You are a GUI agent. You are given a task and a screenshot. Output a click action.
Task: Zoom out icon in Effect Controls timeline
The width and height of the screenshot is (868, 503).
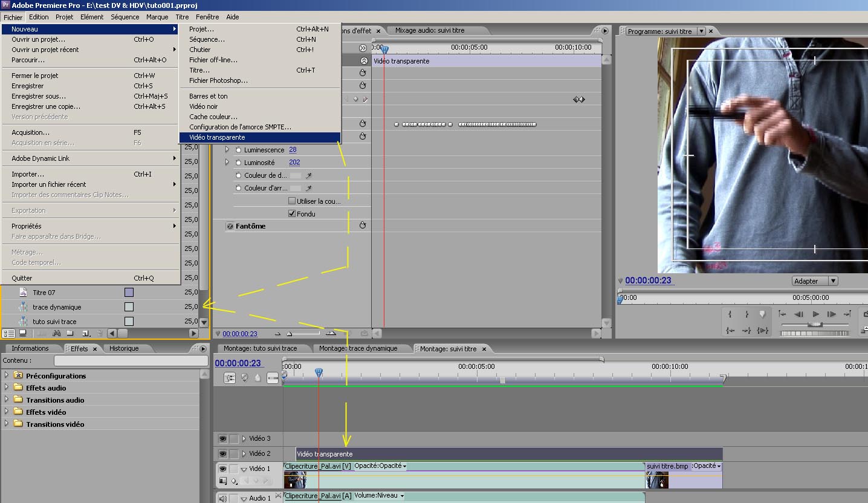(277, 334)
